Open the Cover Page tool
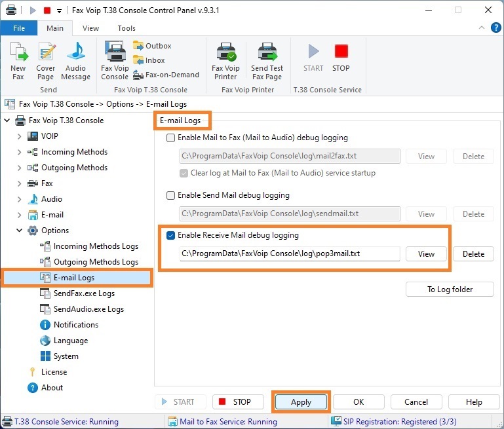The width and height of the screenshot is (504, 429). (x=46, y=60)
